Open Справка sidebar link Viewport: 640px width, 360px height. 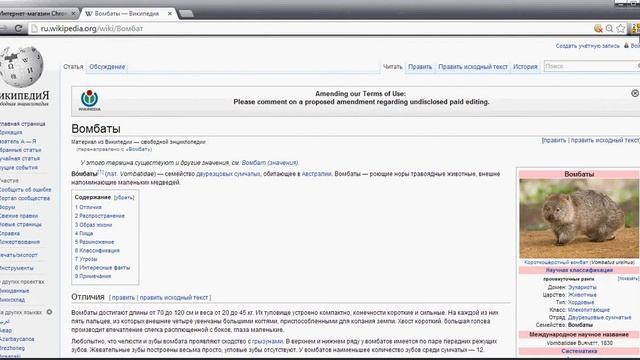(10, 233)
